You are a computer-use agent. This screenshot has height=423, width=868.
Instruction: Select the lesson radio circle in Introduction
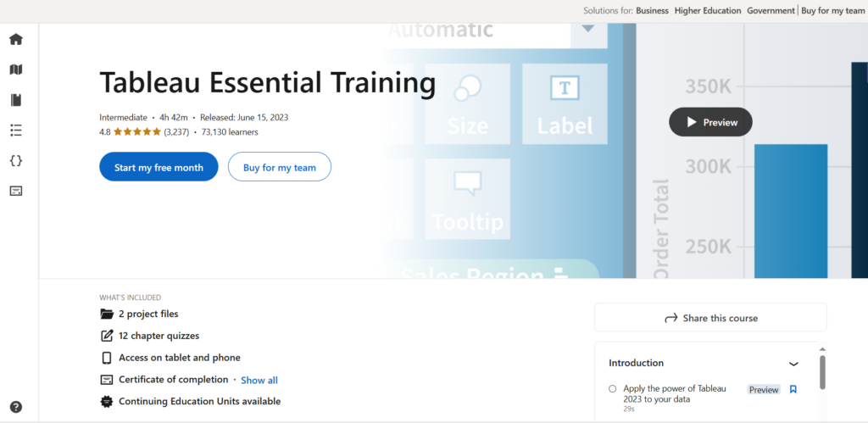(612, 389)
